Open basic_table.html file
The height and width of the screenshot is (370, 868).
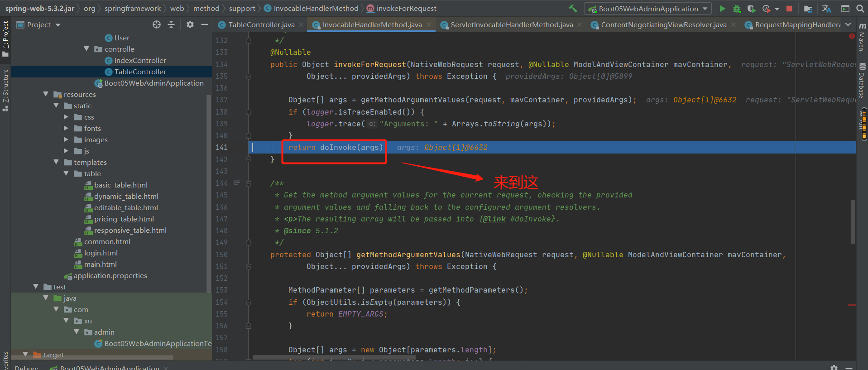(x=120, y=185)
